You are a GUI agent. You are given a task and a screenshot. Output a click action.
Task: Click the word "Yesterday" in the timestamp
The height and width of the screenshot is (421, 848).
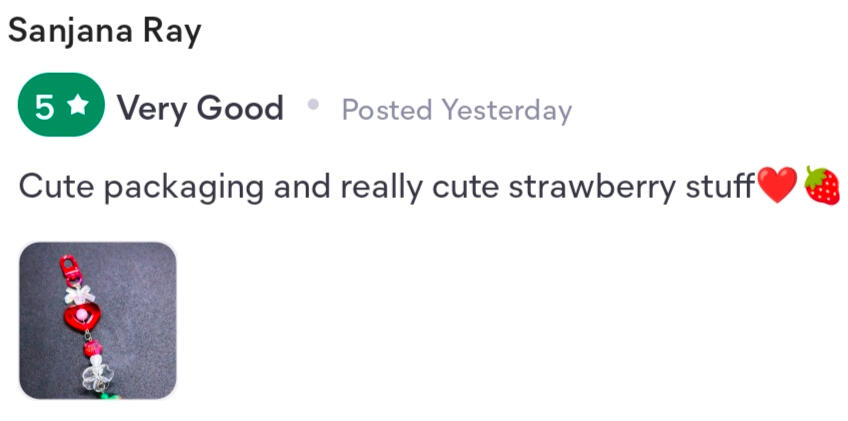coord(507,109)
